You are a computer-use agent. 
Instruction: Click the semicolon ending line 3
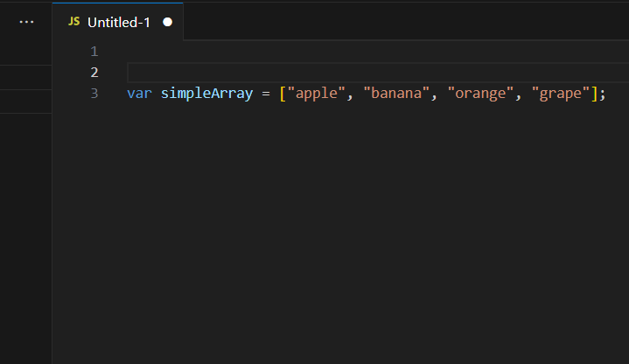602,94
